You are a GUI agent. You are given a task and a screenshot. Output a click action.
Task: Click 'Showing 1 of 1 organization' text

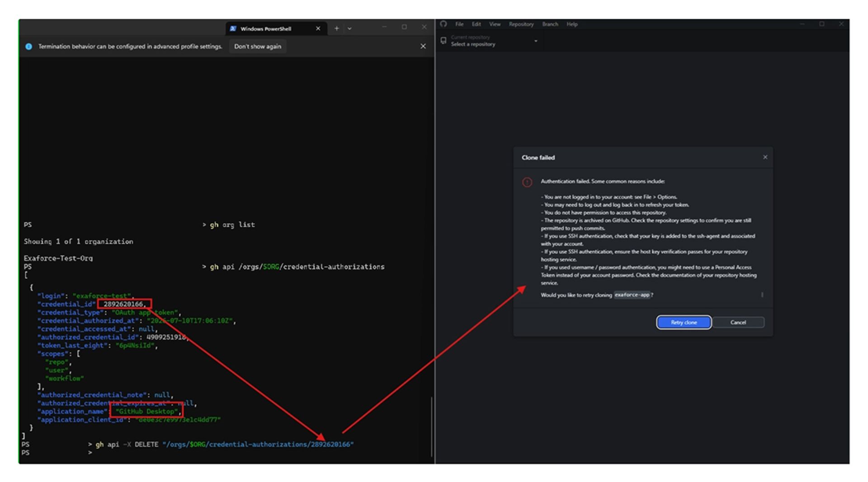[79, 242]
